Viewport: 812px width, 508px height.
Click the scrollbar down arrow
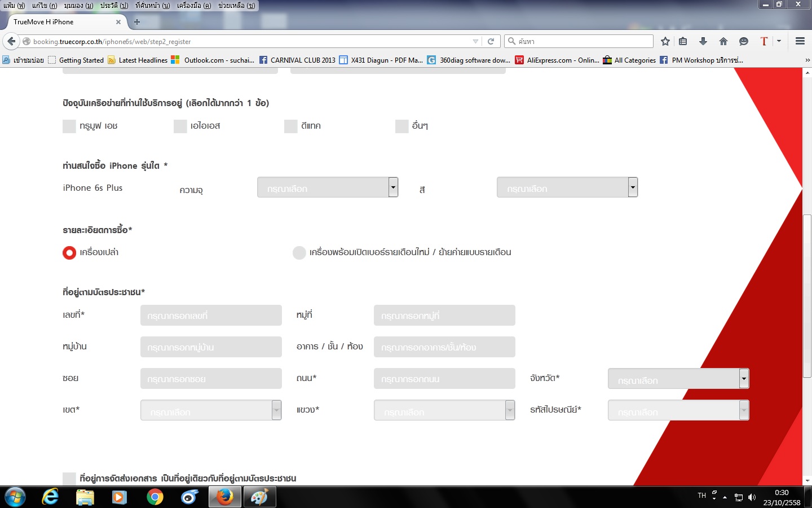[x=807, y=481]
